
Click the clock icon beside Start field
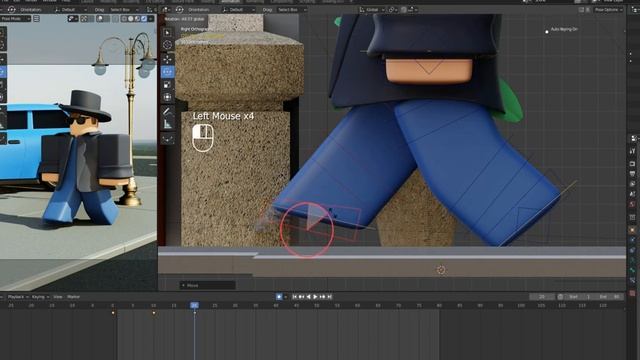560,297
